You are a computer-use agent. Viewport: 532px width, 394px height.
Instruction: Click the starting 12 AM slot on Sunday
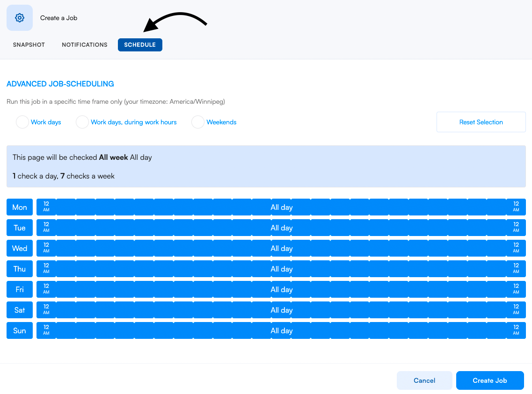click(46, 330)
